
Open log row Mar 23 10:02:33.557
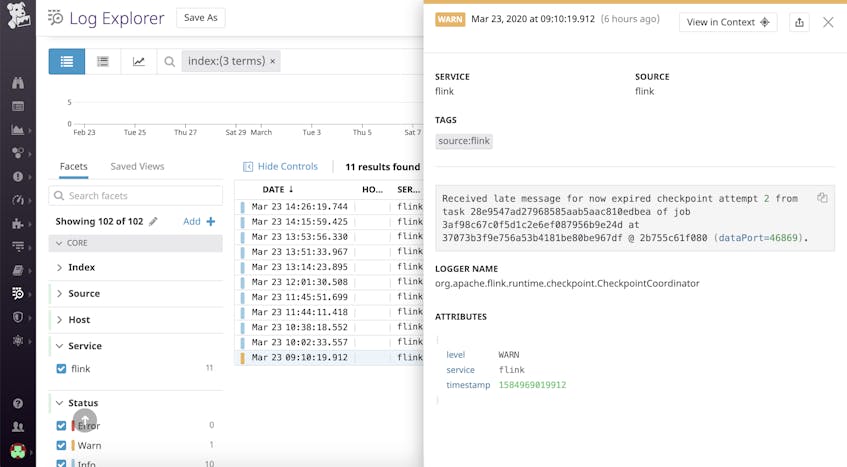(330, 342)
